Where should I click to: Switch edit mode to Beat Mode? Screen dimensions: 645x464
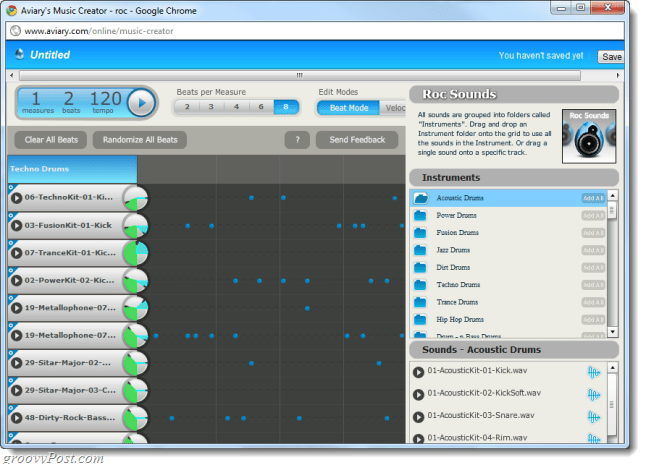(348, 108)
